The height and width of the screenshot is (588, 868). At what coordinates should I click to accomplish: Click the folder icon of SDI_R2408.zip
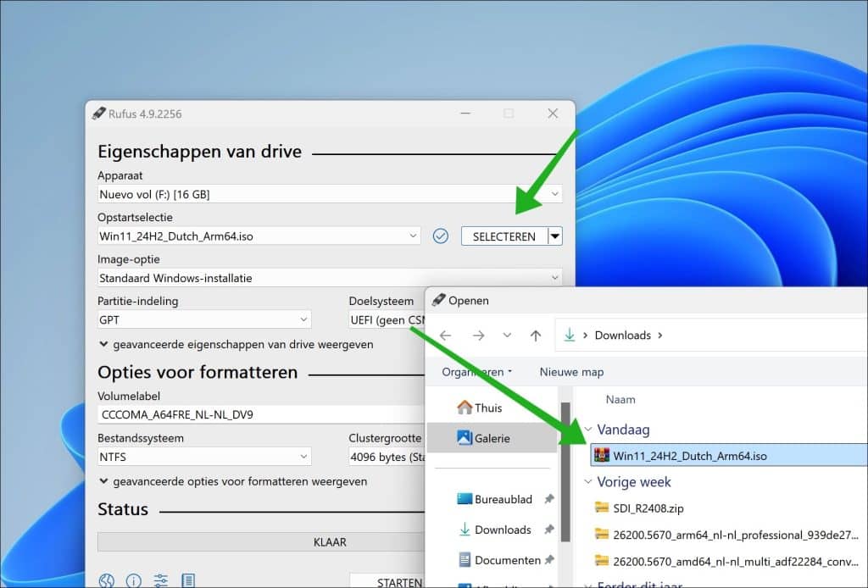tap(602, 508)
